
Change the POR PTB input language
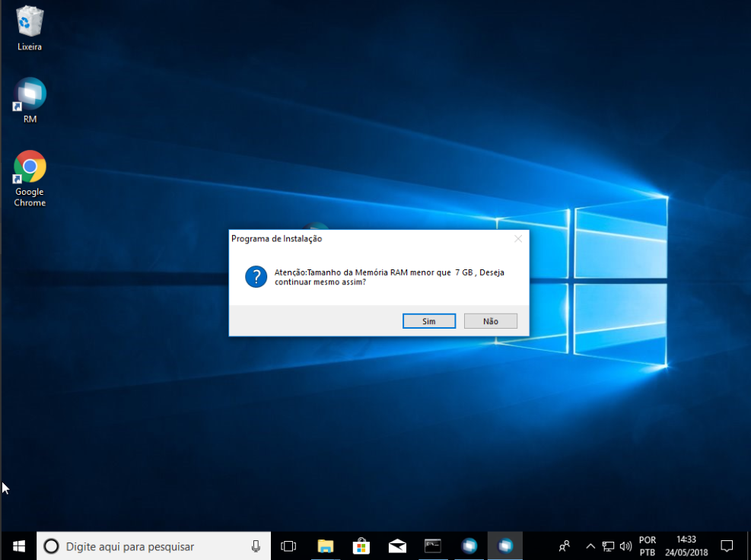tap(648, 546)
